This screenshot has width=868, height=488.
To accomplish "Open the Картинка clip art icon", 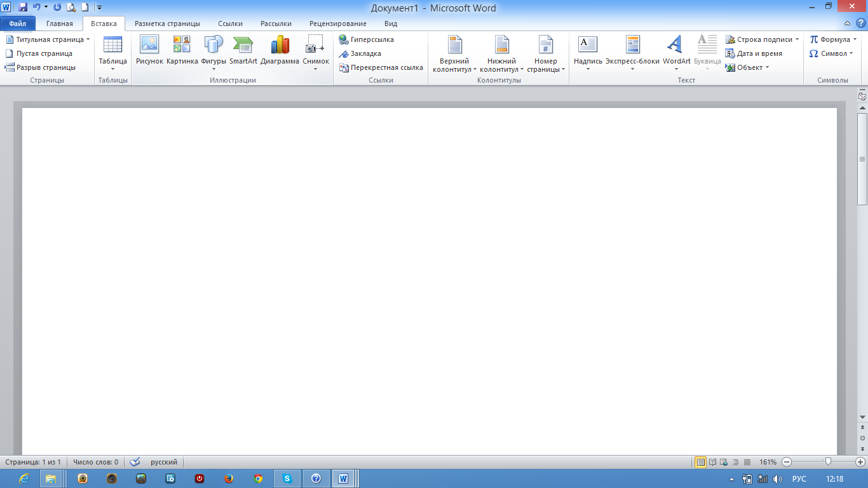I will [182, 51].
